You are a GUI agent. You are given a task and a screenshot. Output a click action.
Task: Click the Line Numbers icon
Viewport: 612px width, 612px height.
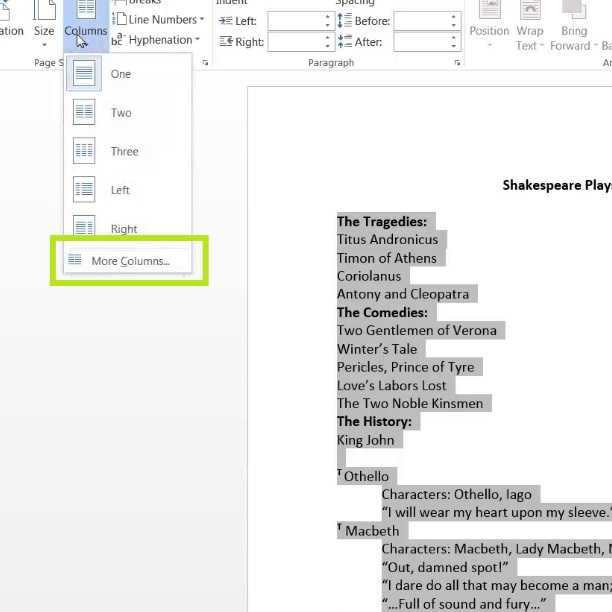(x=119, y=19)
